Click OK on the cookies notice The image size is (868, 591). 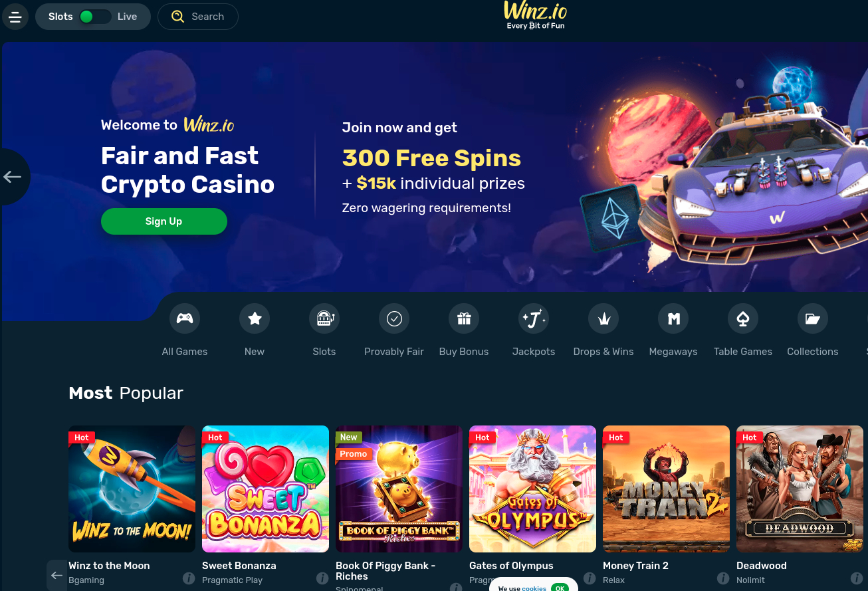point(560,588)
